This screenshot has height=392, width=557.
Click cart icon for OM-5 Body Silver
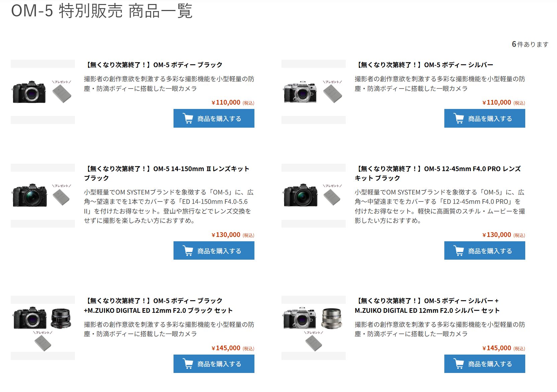[x=459, y=119]
